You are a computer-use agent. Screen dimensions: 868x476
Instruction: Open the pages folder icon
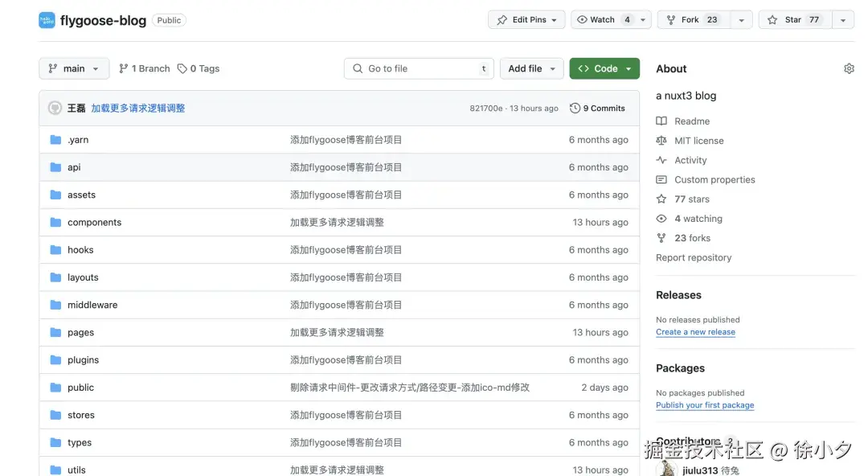pos(55,333)
